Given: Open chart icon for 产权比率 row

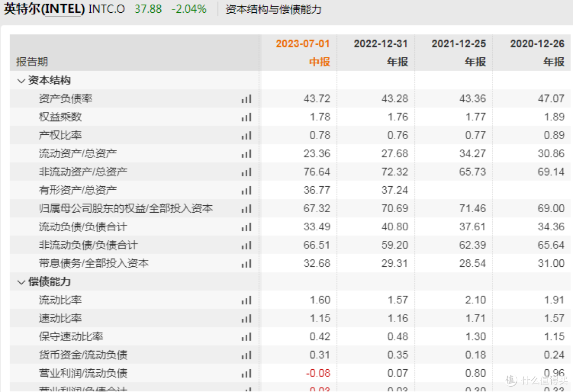Looking at the screenshot, I should coord(246,136).
